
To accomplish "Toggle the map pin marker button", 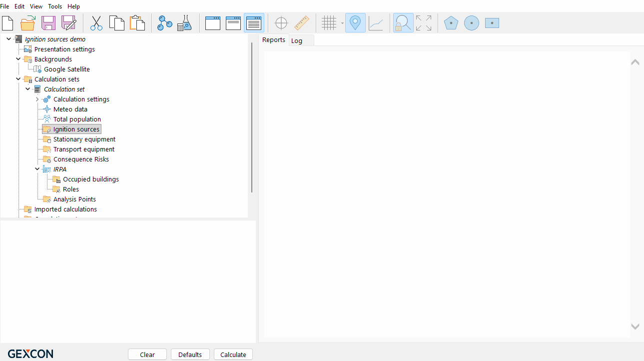I will tap(355, 23).
